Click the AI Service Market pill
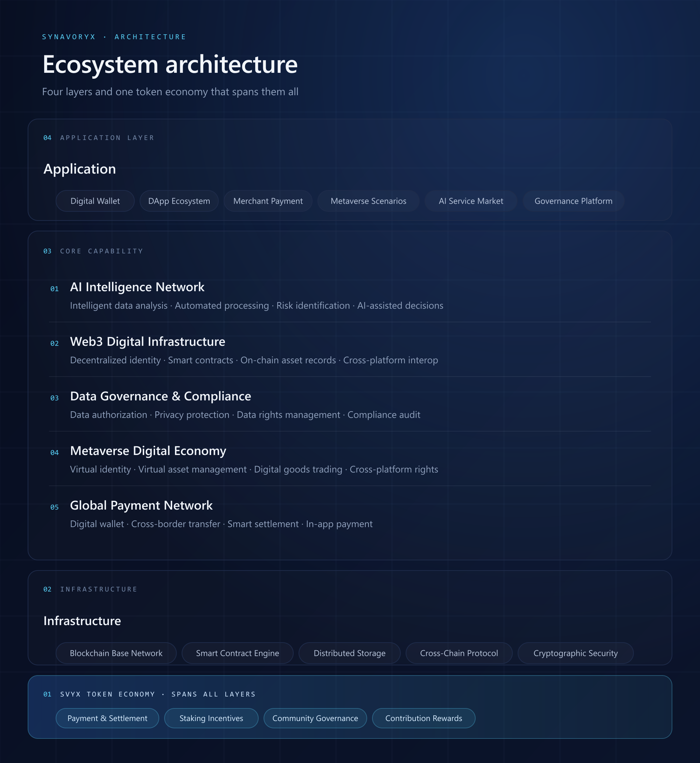Viewport: 700px width, 763px height. [x=471, y=201]
